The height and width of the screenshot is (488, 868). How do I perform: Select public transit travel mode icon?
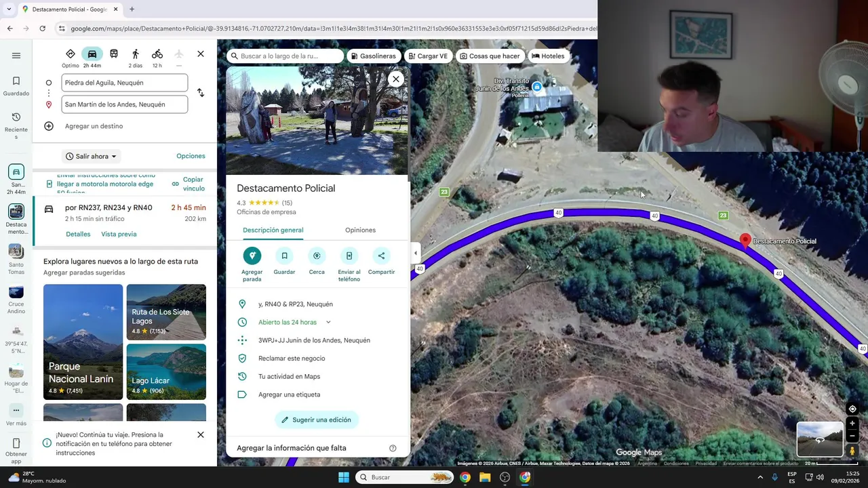pos(114,54)
